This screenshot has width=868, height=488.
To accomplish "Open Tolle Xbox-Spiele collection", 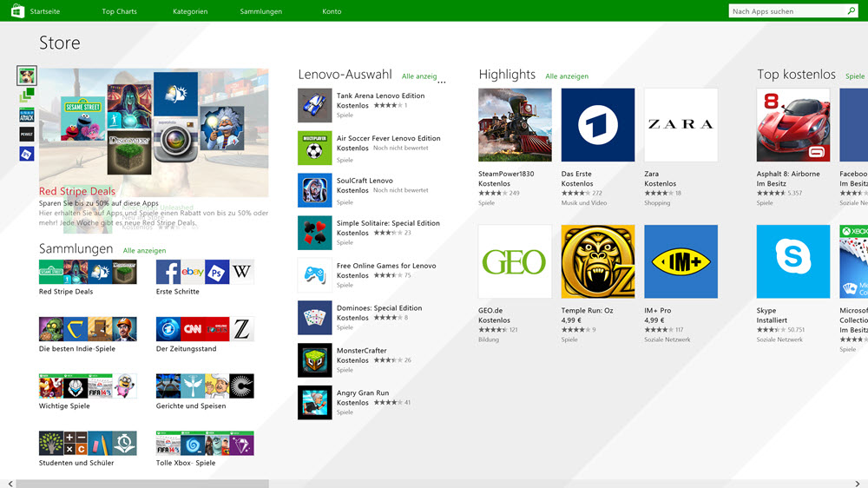I will (x=205, y=449).
